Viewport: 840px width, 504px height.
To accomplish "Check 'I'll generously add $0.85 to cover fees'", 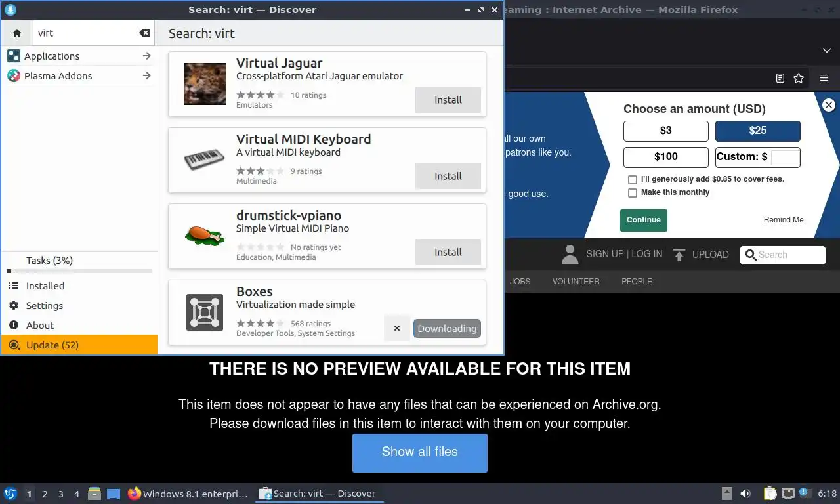I will pyautogui.click(x=633, y=179).
